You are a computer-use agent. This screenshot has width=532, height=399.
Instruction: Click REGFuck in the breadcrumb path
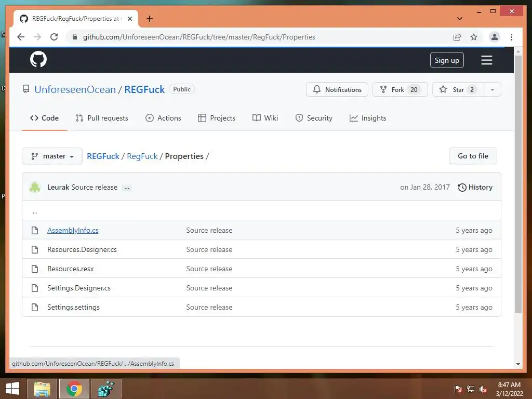[x=103, y=156]
